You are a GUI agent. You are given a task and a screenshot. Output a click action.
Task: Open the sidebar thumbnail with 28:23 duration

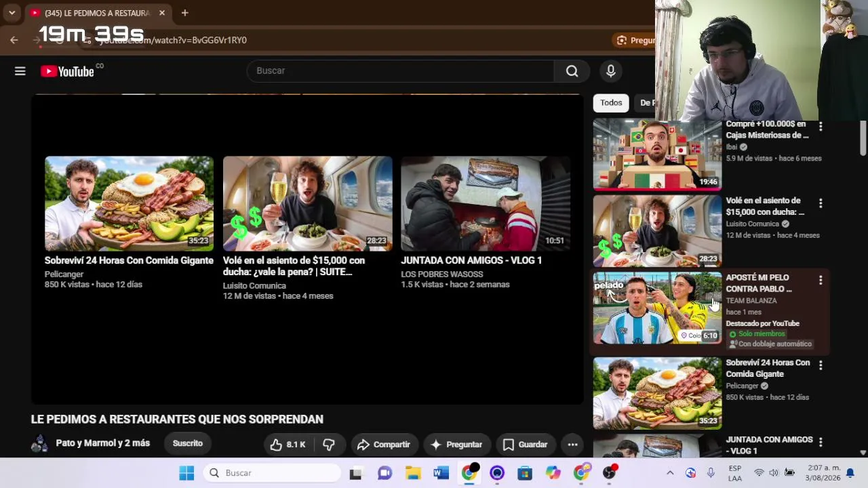click(x=657, y=231)
